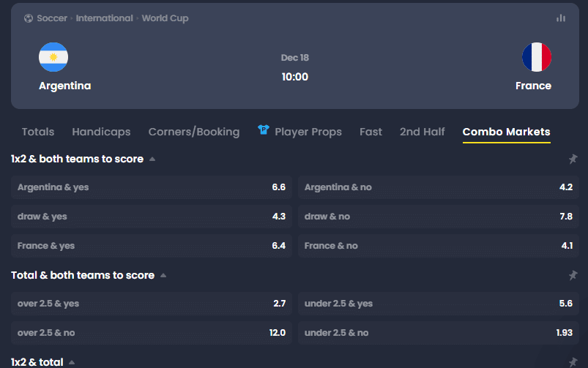Open the World Cup breadcrumb link
Image resolution: width=588 pixels, height=368 pixels.
(x=165, y=18)
